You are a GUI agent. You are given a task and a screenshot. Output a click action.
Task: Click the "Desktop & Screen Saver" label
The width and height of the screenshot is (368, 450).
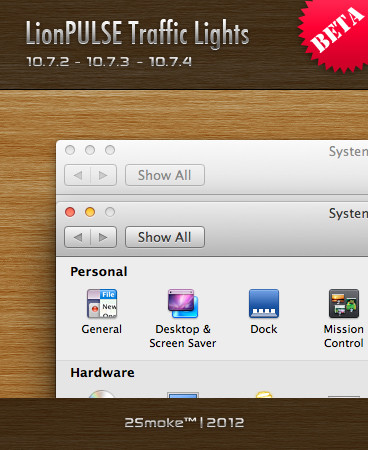pyautogui.click(x=183, y=336)
